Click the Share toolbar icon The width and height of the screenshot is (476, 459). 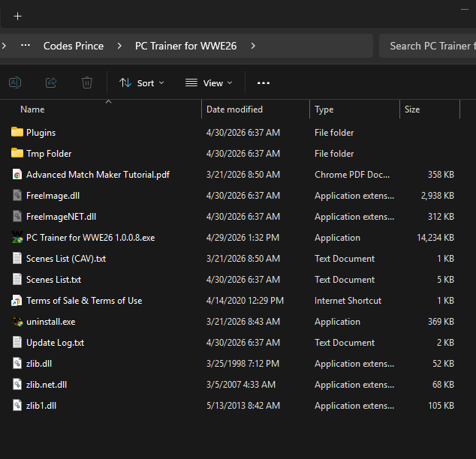[51, 82]
